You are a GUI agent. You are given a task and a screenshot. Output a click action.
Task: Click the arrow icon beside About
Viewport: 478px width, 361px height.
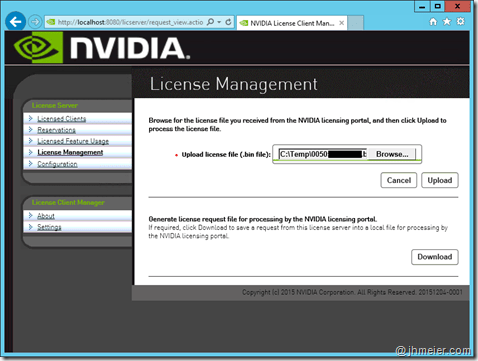pyautogui.click(x=30, y=215)
